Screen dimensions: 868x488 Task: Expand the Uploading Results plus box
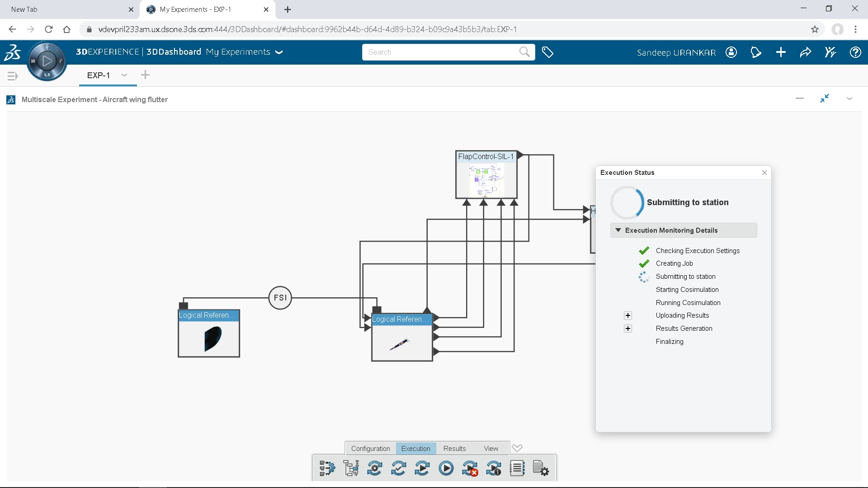[x=627, y=315]
